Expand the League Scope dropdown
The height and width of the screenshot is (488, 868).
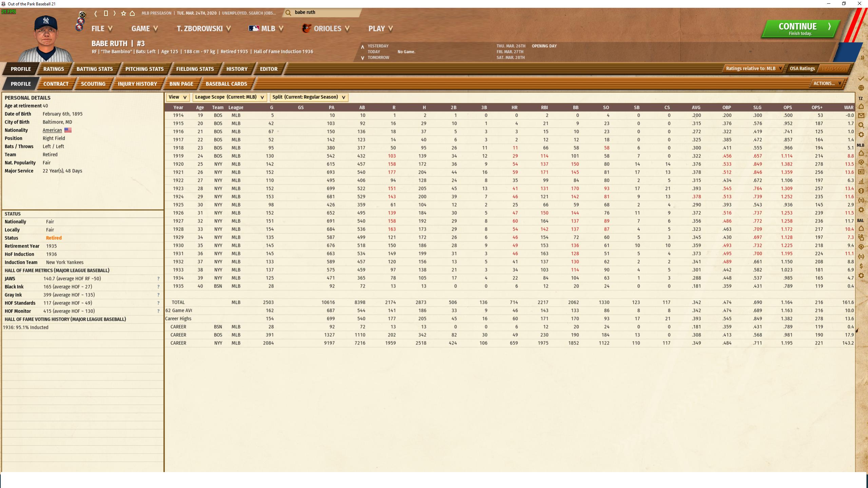pos(230,97)
